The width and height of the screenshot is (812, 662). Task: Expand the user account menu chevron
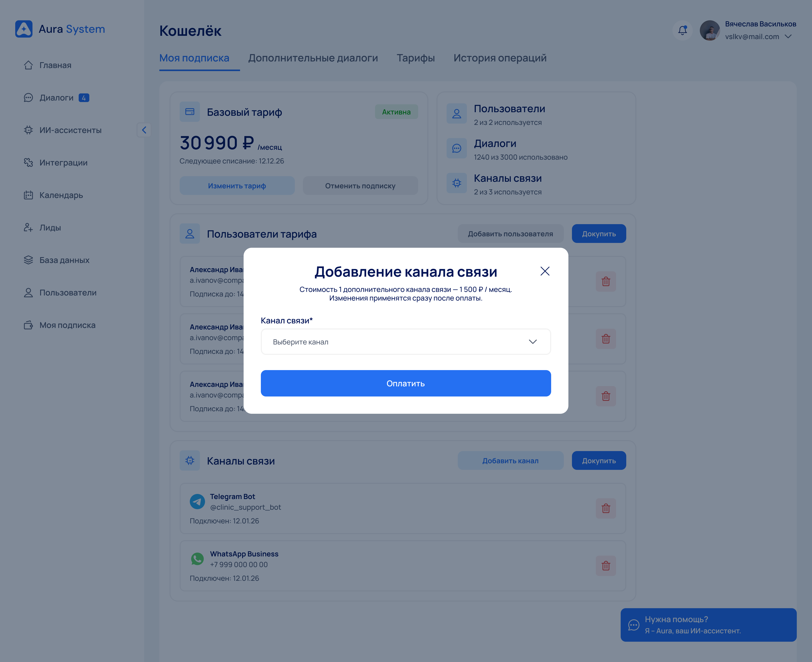[788, 37]
